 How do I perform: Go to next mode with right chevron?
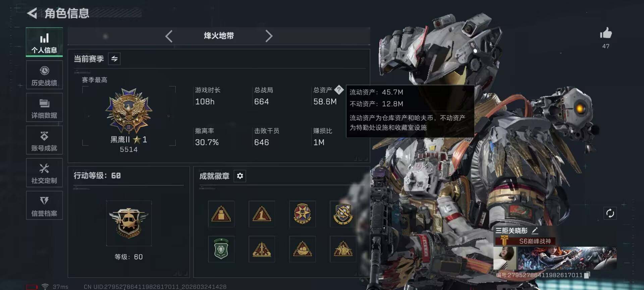[x=269, y=36]
